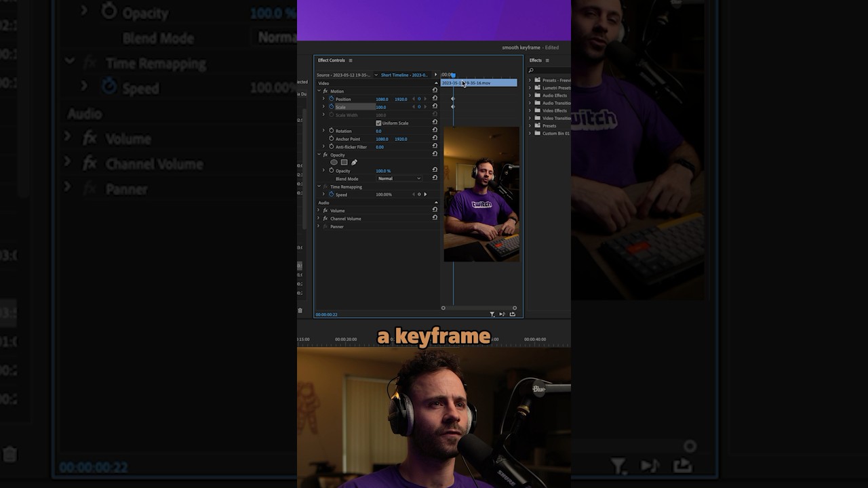Select the Short Timeline sequence link
This screenshot has width=868, height=488.
(x=404, y=75)
